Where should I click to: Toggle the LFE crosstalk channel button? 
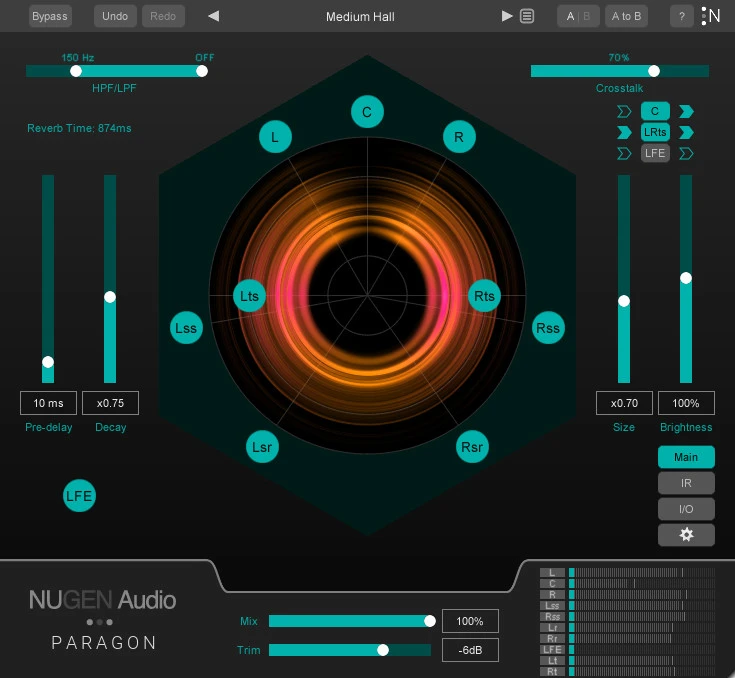655,153
